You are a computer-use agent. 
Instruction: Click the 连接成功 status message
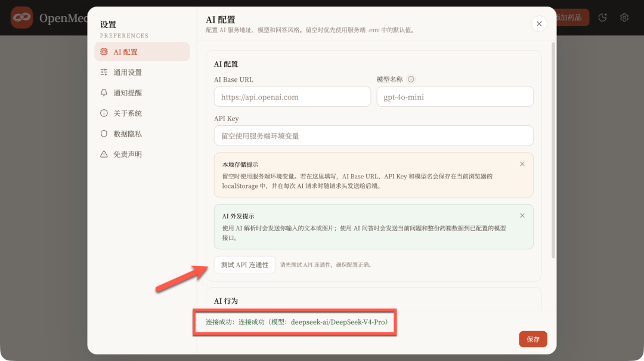[x=296, y=322]
